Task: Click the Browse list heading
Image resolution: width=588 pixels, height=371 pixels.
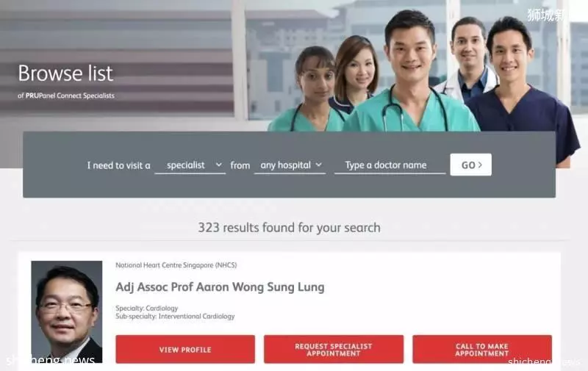Action: click(65, 73)
